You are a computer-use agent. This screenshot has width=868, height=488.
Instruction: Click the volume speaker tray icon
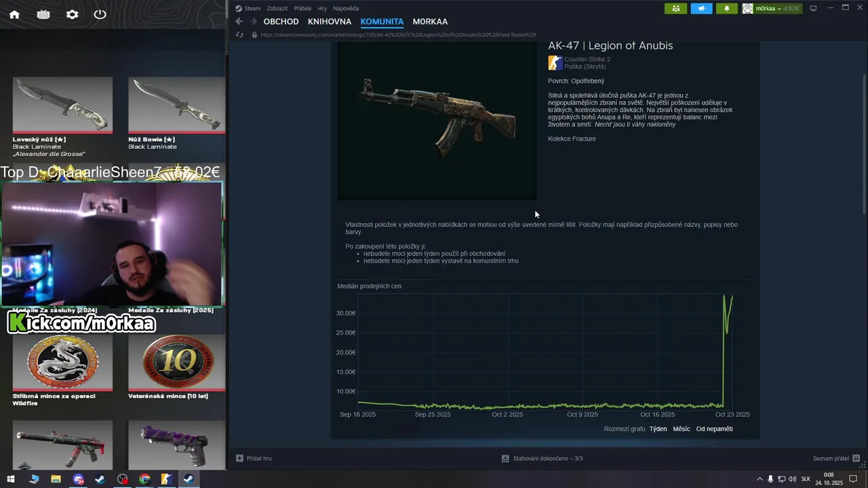(x=792, y=479)
